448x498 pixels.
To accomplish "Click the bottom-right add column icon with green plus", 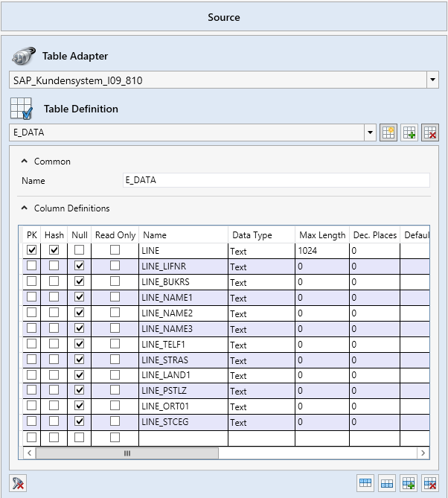I will pyautogui.click(x=408, y=482).
